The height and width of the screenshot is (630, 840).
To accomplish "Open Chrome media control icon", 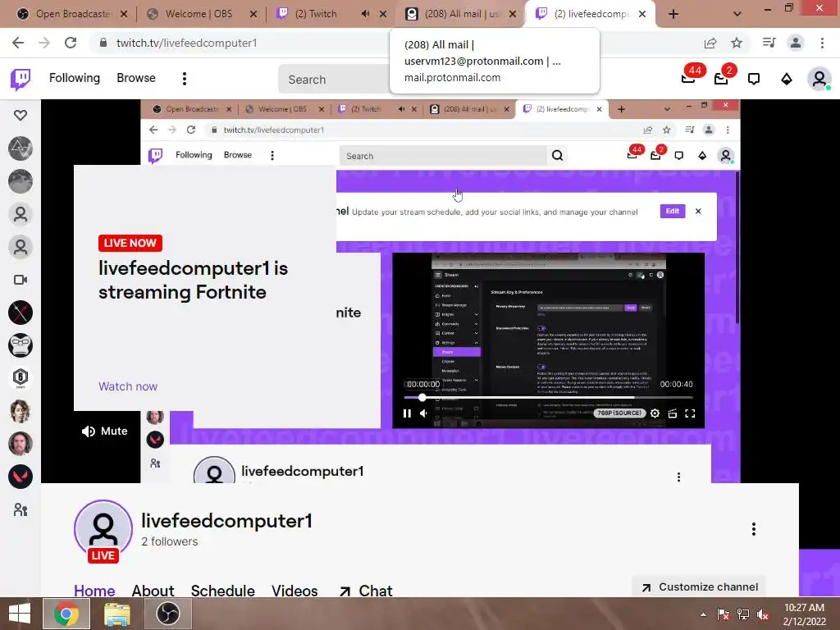I will coord(769,43).
